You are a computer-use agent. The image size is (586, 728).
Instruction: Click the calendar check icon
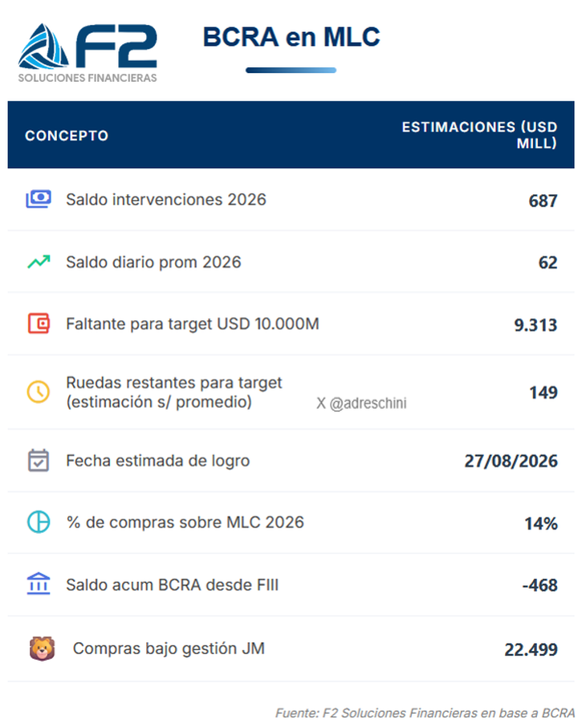click(x=39, y=461)
